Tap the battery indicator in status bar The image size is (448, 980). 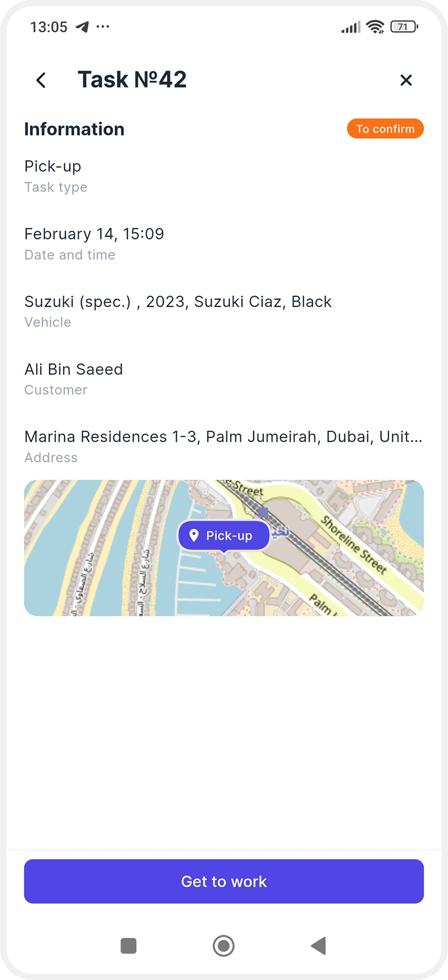click(x=404, y=27)
